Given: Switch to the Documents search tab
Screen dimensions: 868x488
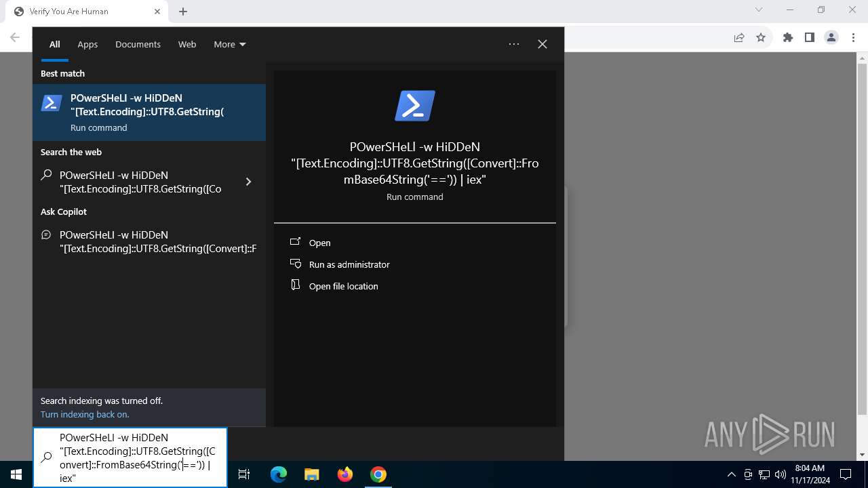Looking at the screenshot, I should click(138, 44).
